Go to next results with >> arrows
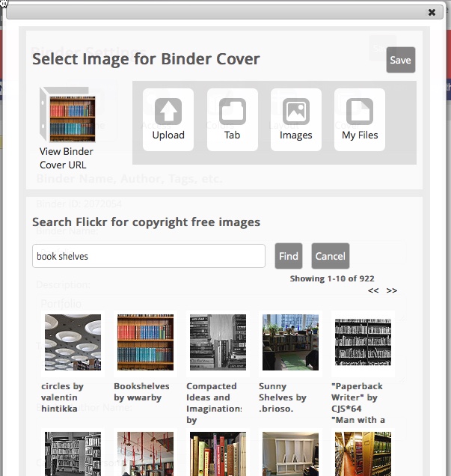The width and height of the screenshot is (451, 476). tap(392, 290)
